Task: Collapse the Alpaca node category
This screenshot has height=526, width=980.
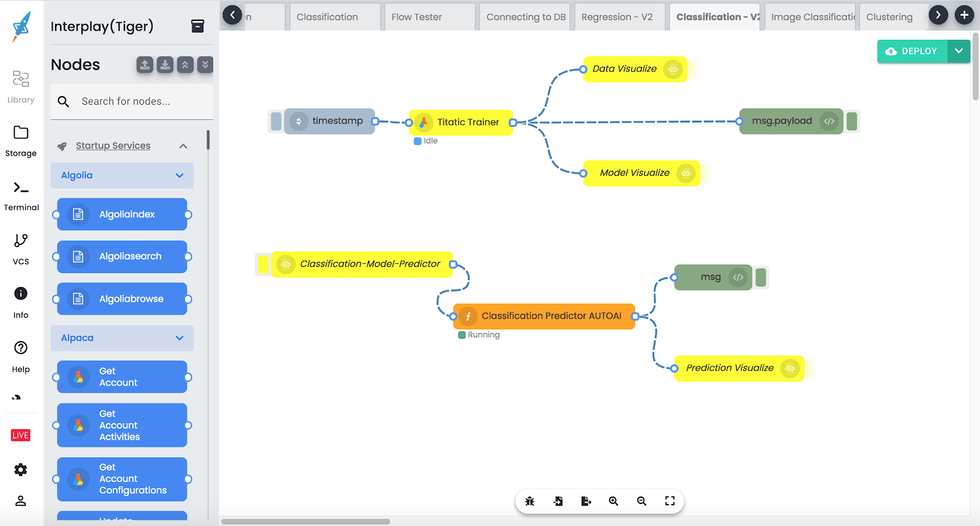Action: click(x=179, y=338)
